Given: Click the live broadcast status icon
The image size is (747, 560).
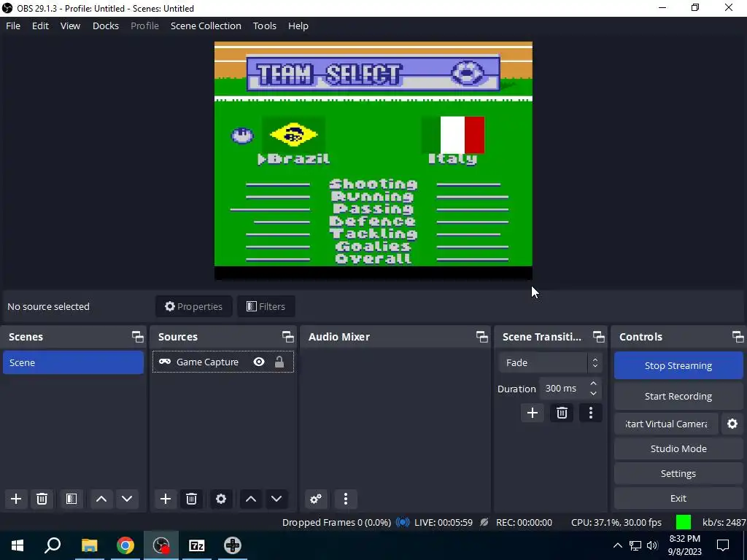Looking at the screenshot, I should 403,522.
